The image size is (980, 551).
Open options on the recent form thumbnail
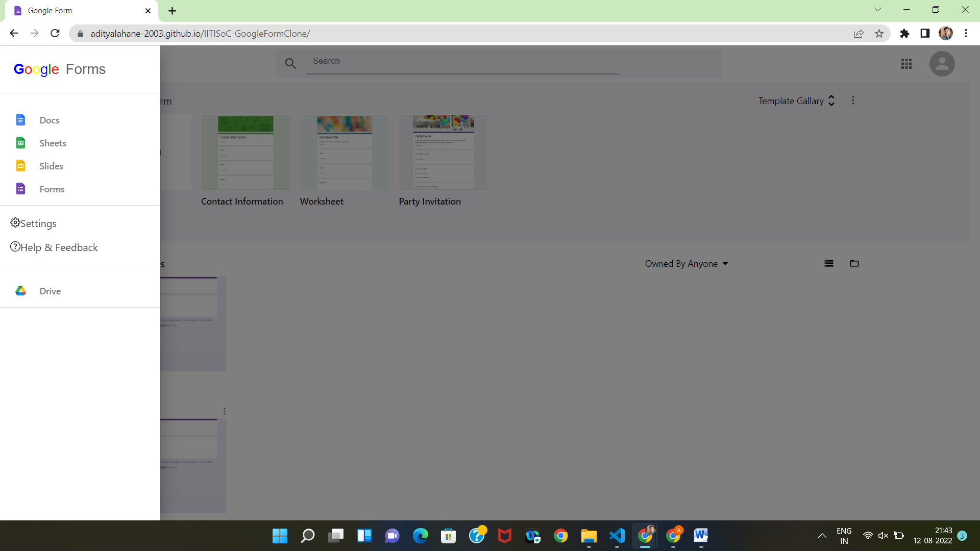tap(225, 411)
